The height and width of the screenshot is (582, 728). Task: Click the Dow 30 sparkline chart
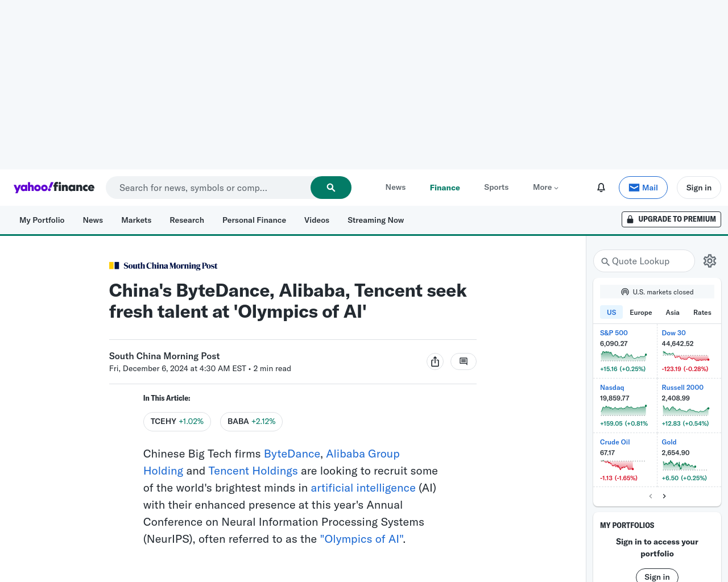pos(686,356)
